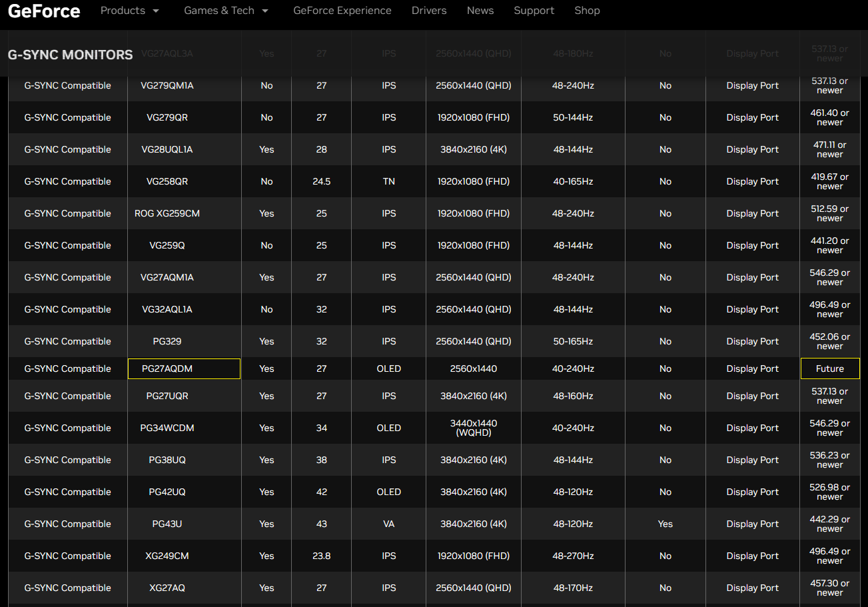868x607 pixels.
Task: Select the VG28UQL1A model cell
Action: coord(167,149)
